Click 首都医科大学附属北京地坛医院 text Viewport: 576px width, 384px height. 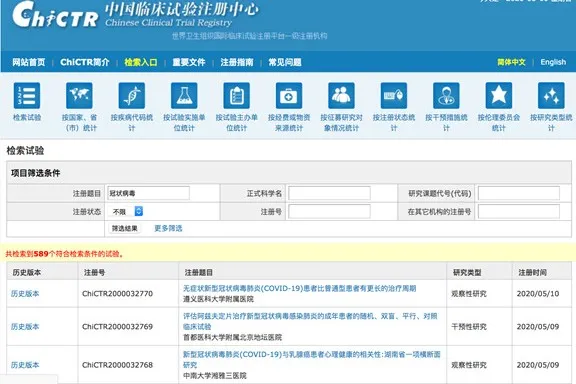(233, 337)
